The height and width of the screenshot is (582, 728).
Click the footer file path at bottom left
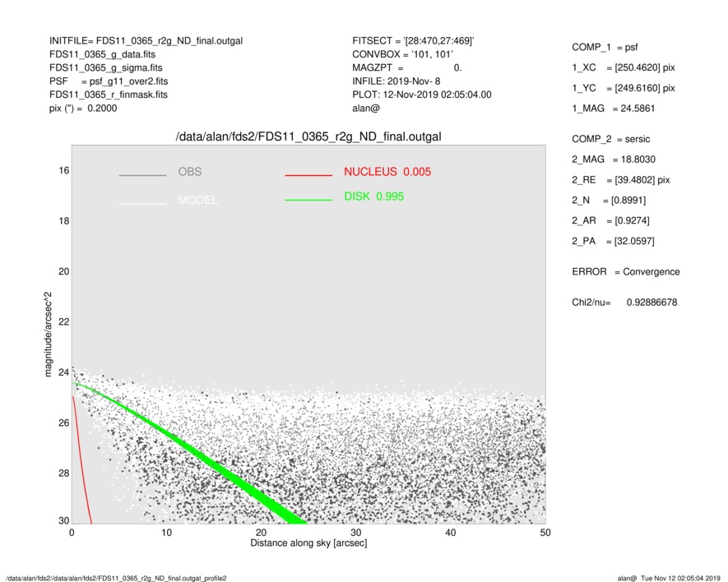[116, 578]
